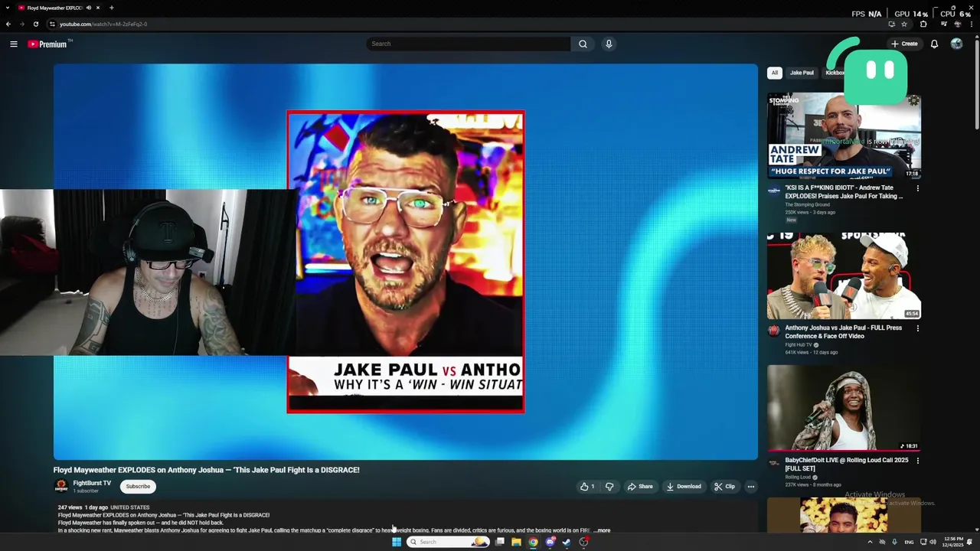Subscribe to FightBurst TV
This screenshot has height=551, width=980.
[138, 487]
